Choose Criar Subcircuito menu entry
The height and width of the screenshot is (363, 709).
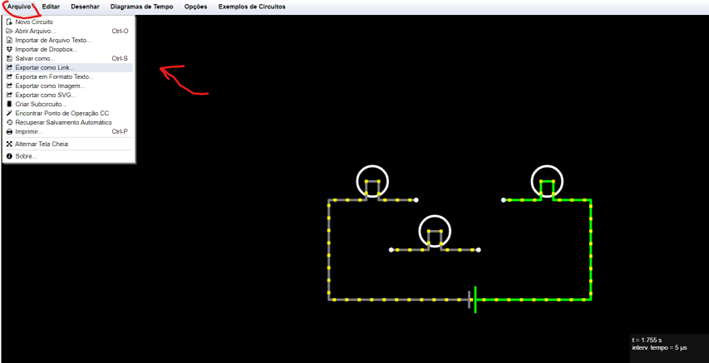[68, 104]
